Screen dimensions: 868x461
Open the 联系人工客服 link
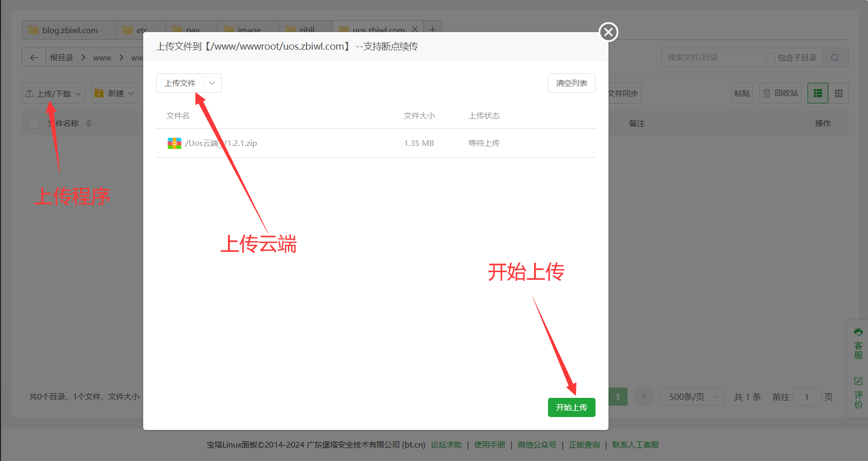(635, 445)
